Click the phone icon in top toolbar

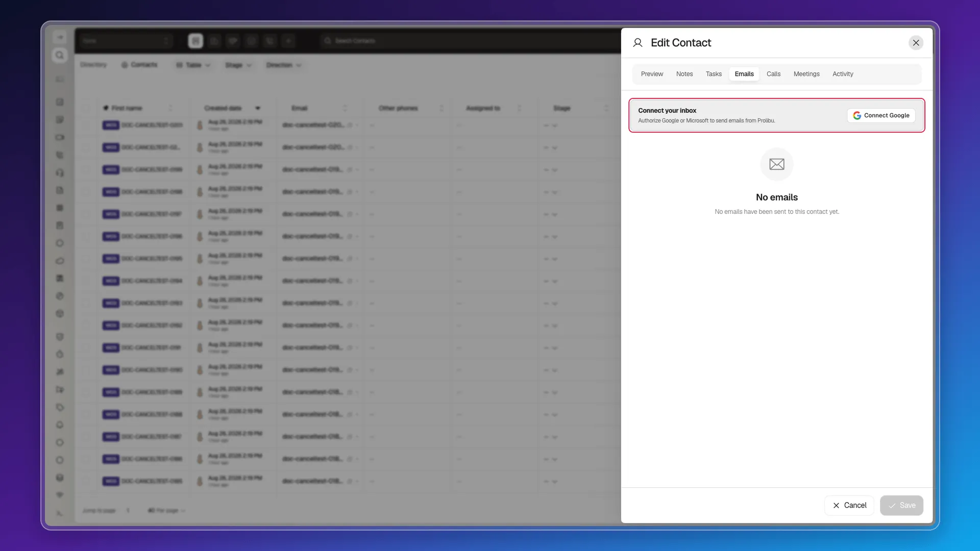(x=270, y=41)
